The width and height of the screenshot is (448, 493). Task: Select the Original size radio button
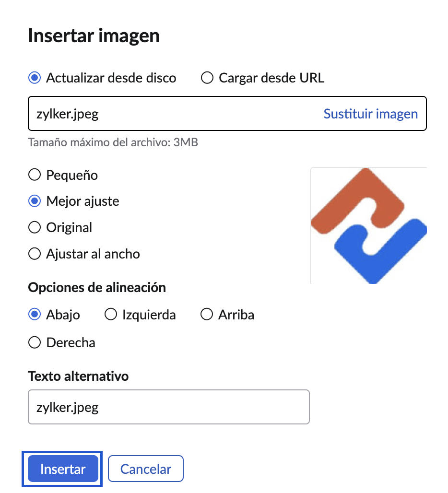click(x=35, y=227)
